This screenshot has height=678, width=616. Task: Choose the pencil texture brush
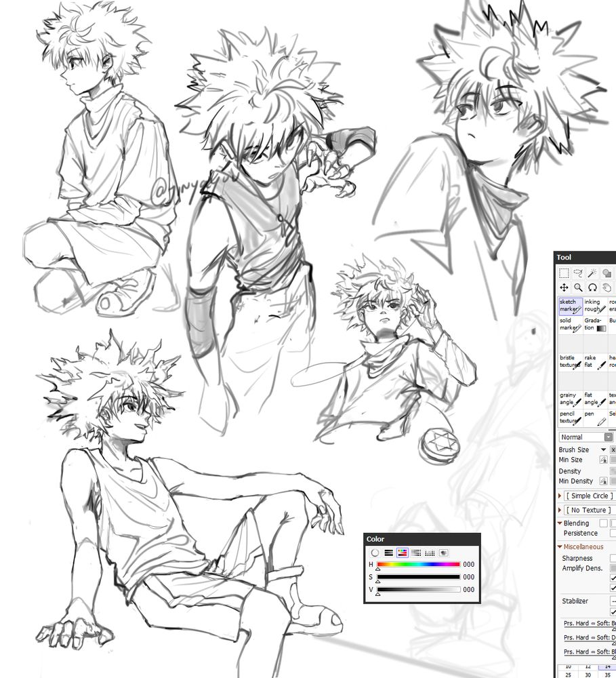570,417
